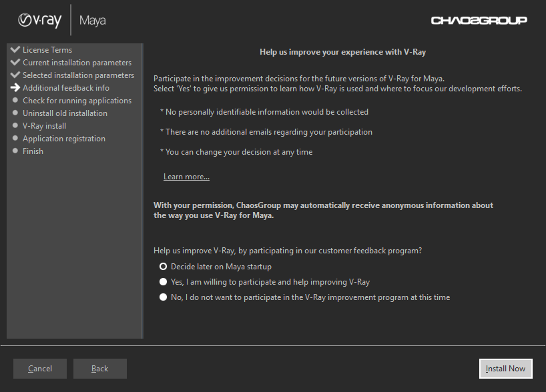The image size is (546, 392).
Task: Select 'Uninstall old installation' step text
Action: (x=65, y=113)
